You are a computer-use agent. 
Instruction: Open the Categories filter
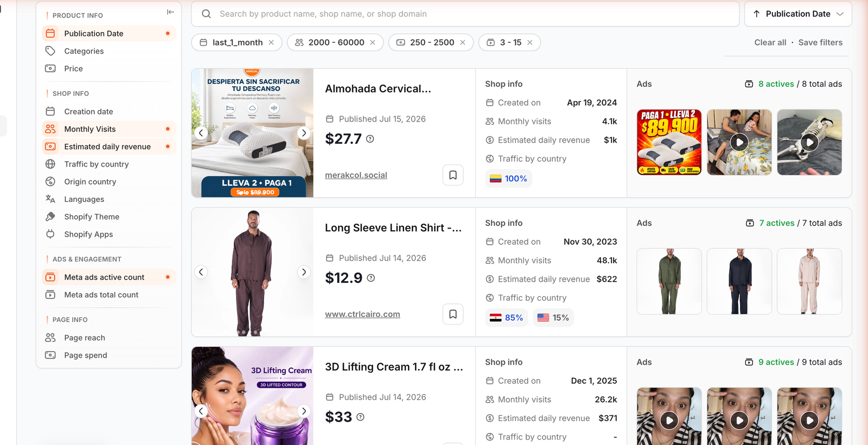pos(109,51)
